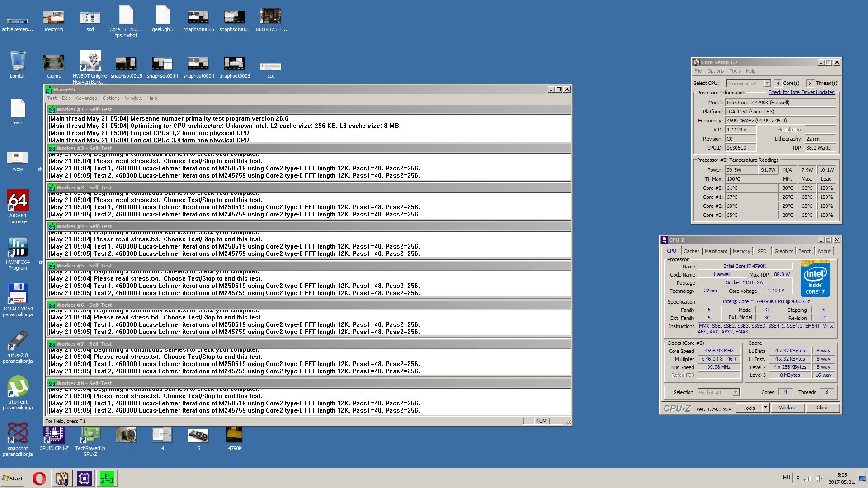Open Prime95 Window menu
This screenshot has width=868, height=488.
pyautogui.click(x=133, y=98)
